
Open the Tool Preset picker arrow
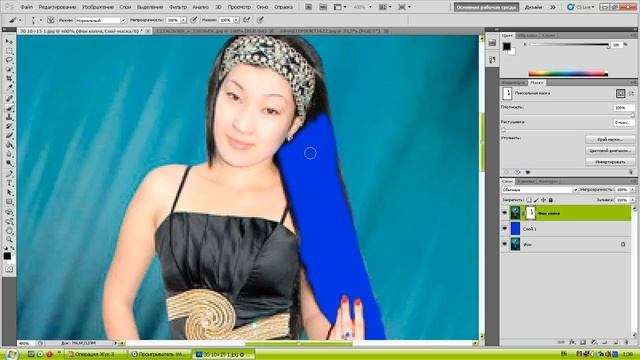(x=20, y=20)
